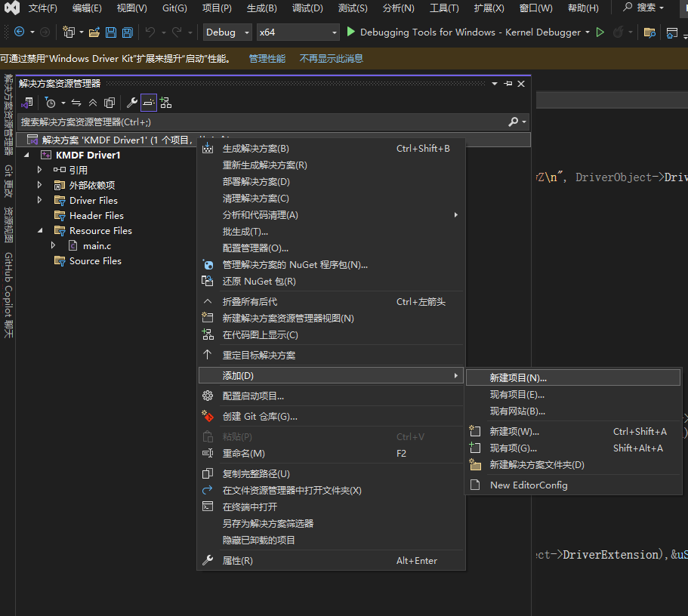The image size is (688, 616).
Task: Collapse the Resource Files folder
Action: click(x=40, y=230)
